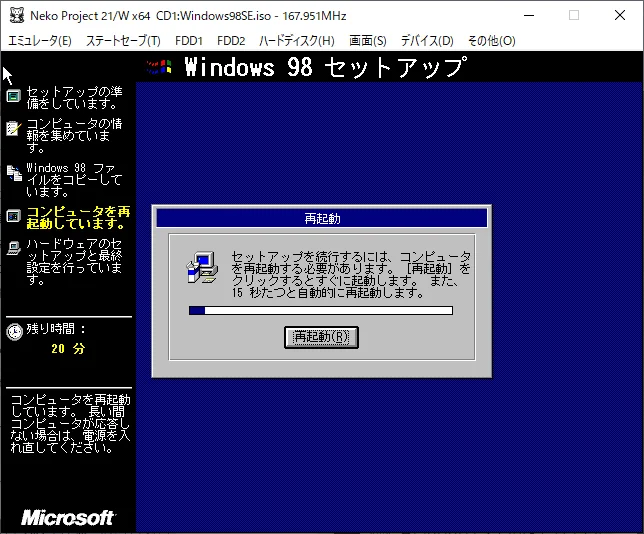This screenshot has height=534, width=644.
Task: Maximize the Neko Project 21/W window
Action: tap(574, 16)
